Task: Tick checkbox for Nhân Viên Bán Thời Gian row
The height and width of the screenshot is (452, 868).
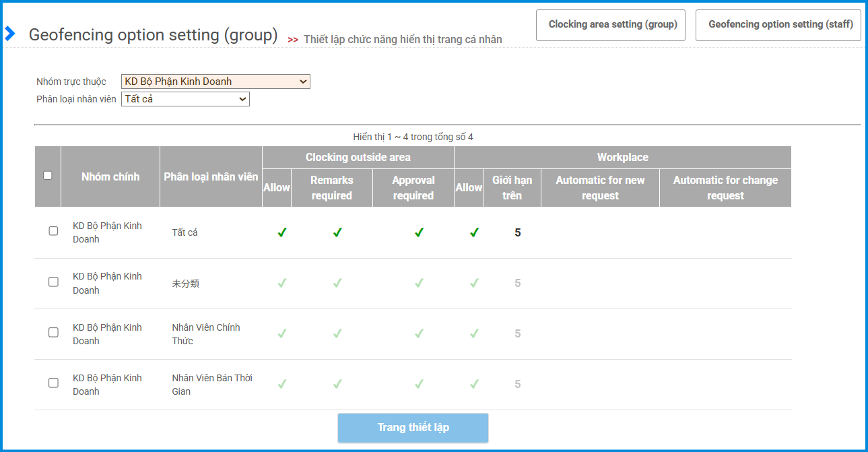Action: 54,383
